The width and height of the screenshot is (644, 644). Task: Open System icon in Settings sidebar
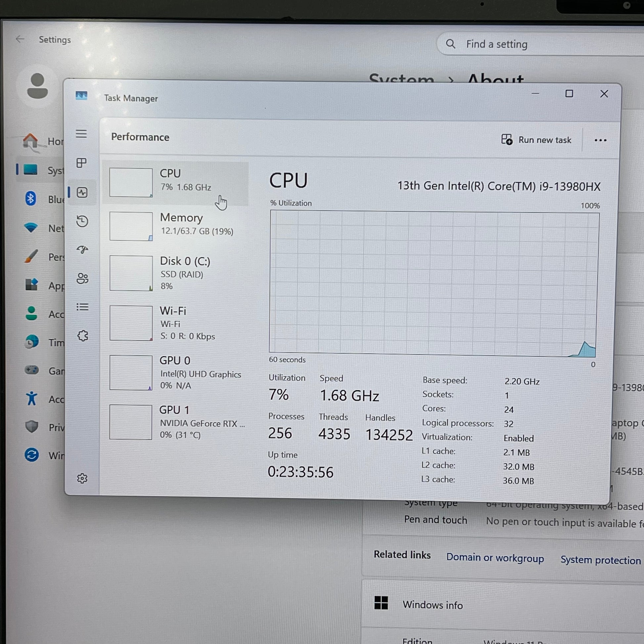coord(31,169)
